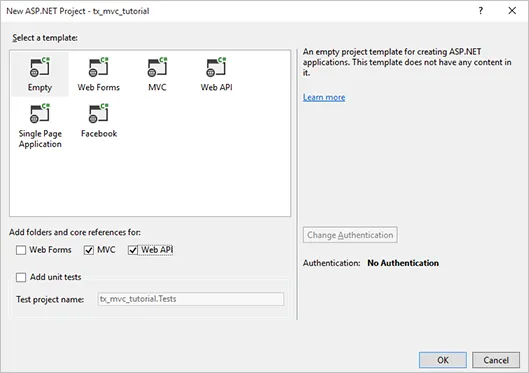Click the Cancel button
Screen dimensions: 529x373
coord(496,360)
